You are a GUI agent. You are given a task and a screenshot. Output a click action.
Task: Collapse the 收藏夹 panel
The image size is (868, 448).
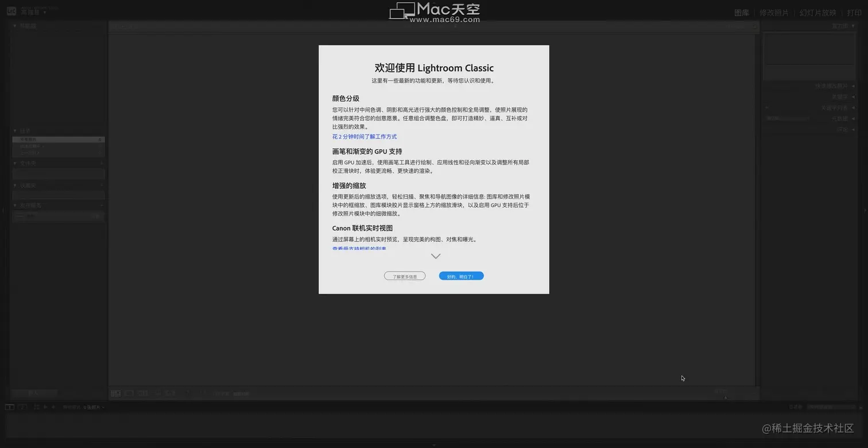pyautogui.click(x=15, y=186)
